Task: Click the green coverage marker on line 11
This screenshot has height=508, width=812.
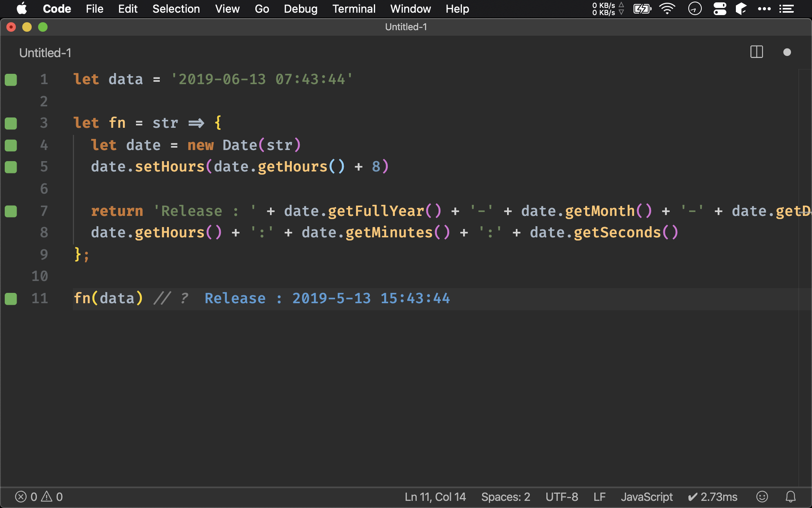Action: click(11, 299)
